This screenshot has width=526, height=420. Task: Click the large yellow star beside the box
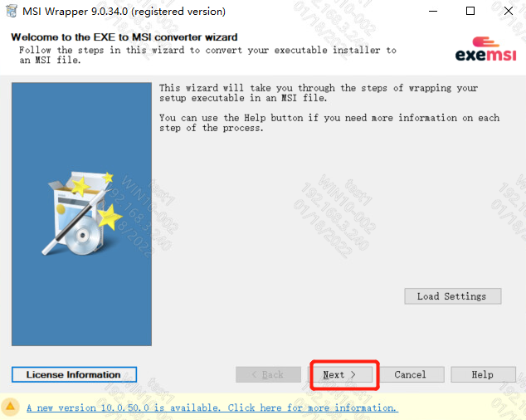(x=109, y=217)
